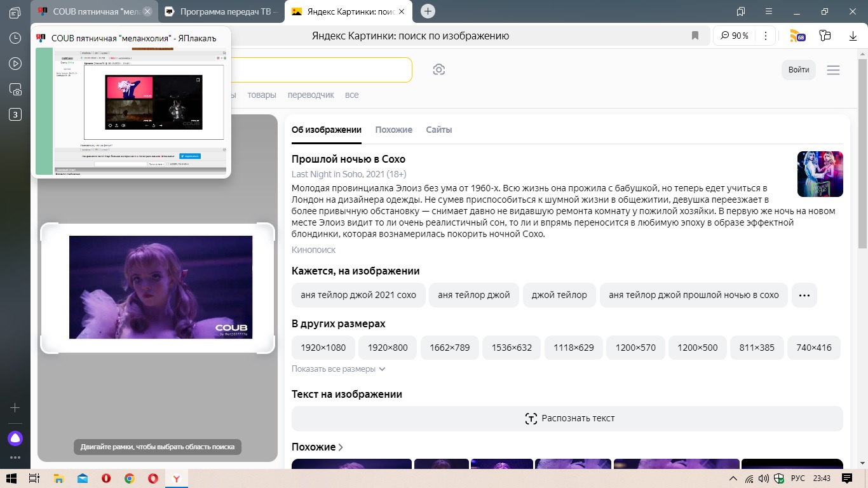Pick the 1536×632 image size
This screenshot has height=488, width=868.
click(x=512, y=348)
